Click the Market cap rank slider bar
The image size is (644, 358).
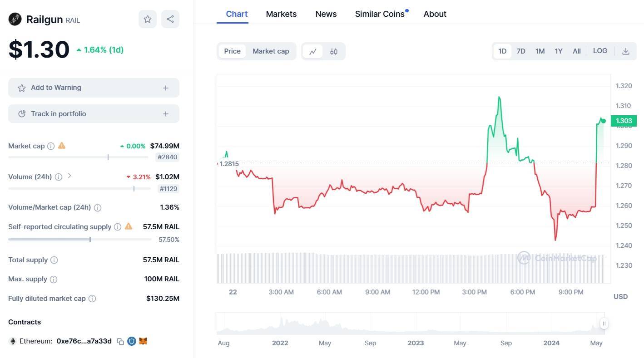click(x=78, y=157)
